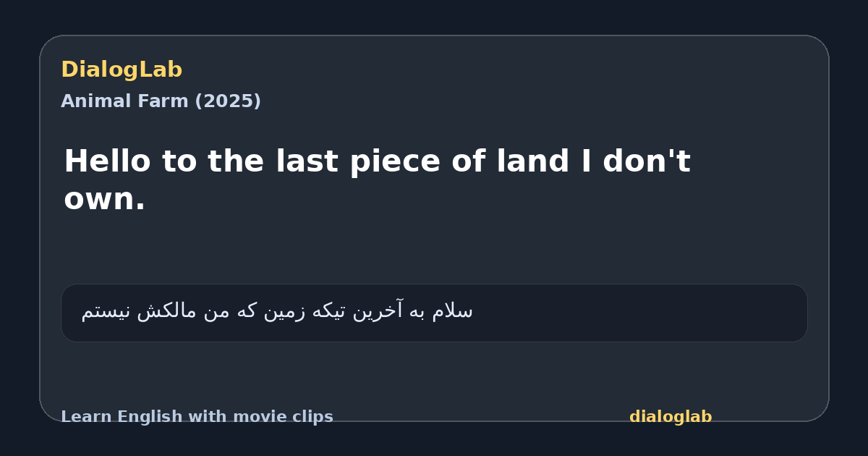The width and height of the screenshot is (868, 456).
Task: Click the Persian translation box
Action: coord(434,313)
